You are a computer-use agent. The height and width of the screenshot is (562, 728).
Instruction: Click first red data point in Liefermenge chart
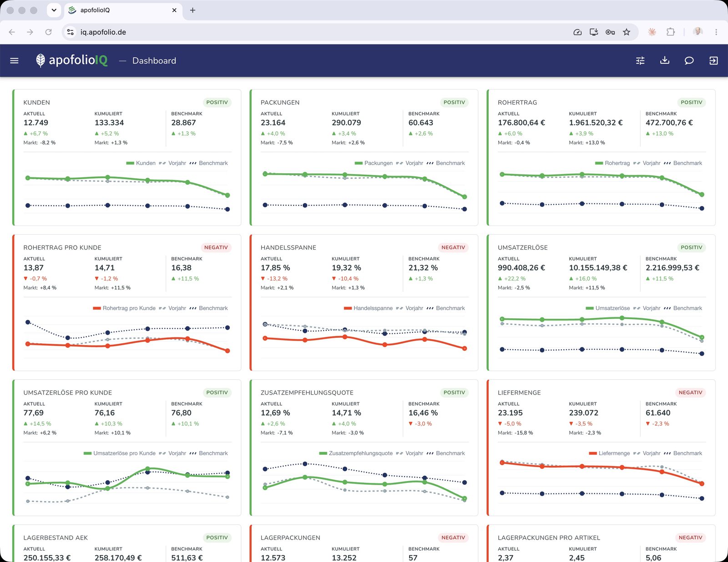pos(502,462)
